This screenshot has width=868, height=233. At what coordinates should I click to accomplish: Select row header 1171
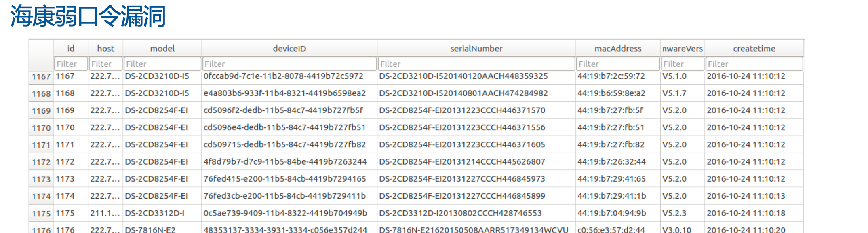tap(41, 145)
